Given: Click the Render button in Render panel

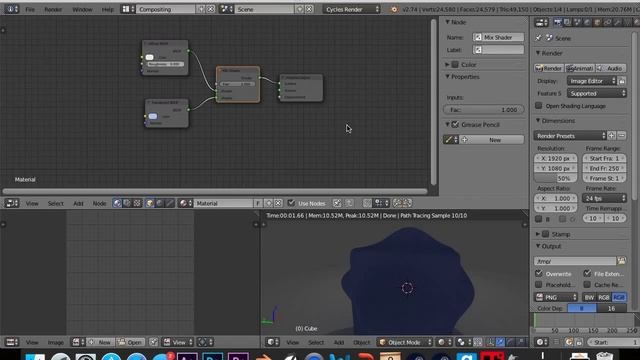Looking at the screenshot, I should tap(549, 68).
